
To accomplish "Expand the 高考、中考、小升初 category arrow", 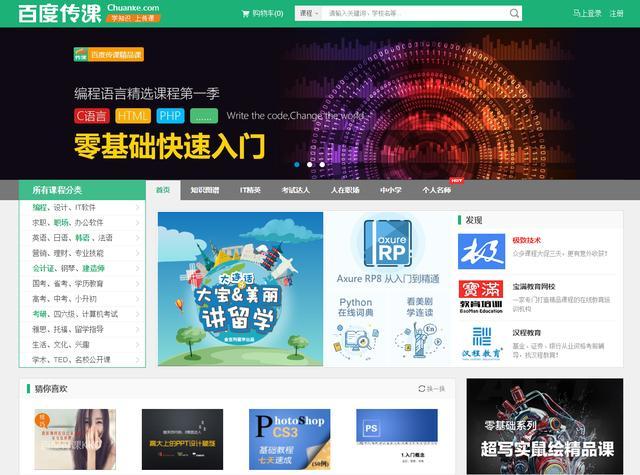I will pos(138,299).
